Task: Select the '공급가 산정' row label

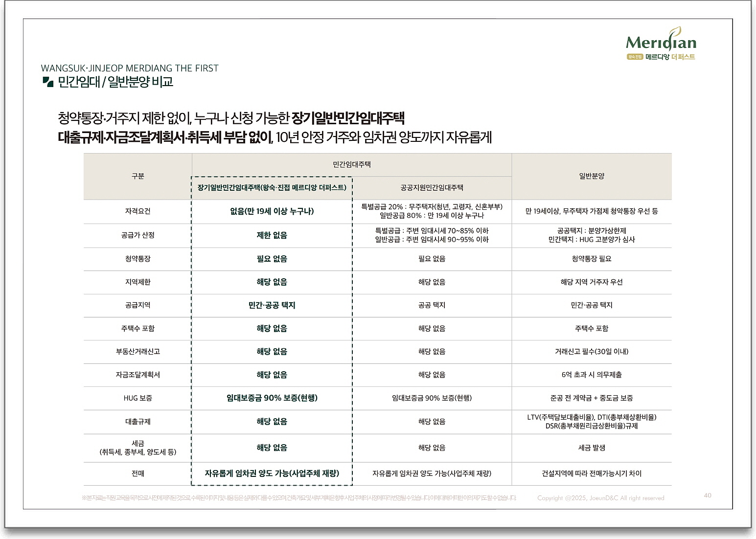Action: click(138, 235)
